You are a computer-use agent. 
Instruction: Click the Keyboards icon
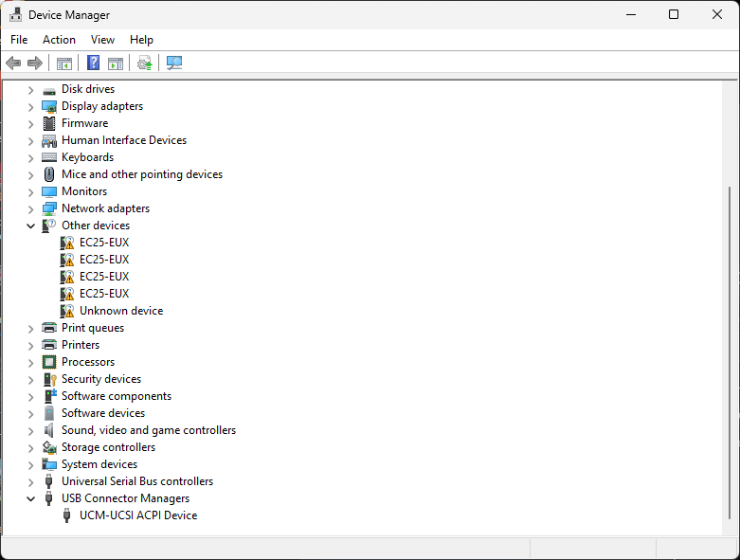tap(49, 157)
